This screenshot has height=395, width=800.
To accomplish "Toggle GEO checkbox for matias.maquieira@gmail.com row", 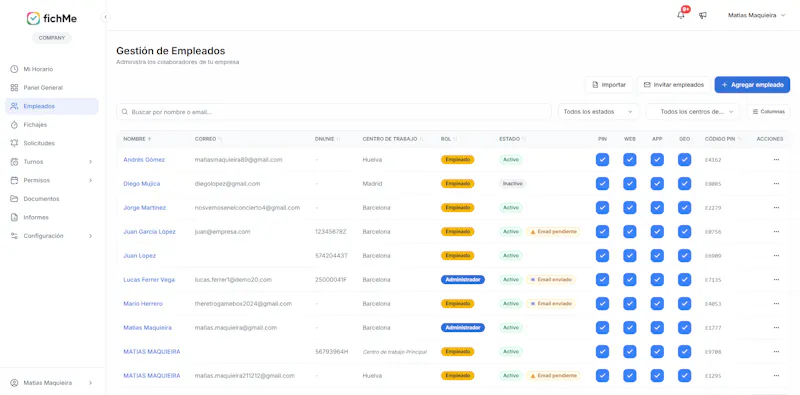I will 684,328.
